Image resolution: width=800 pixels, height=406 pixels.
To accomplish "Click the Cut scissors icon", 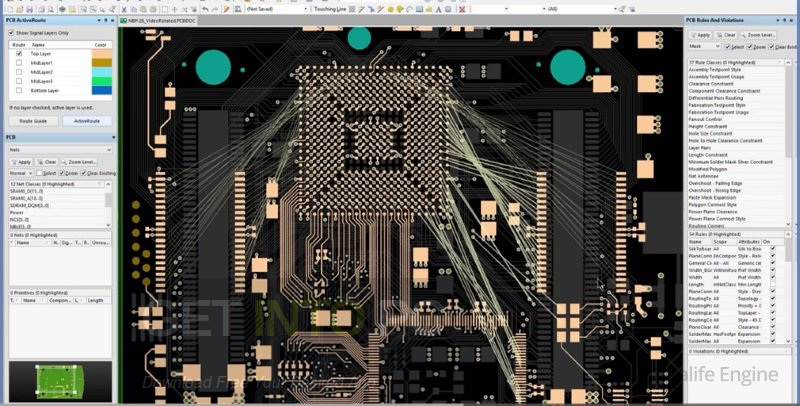I will [124, 9].
